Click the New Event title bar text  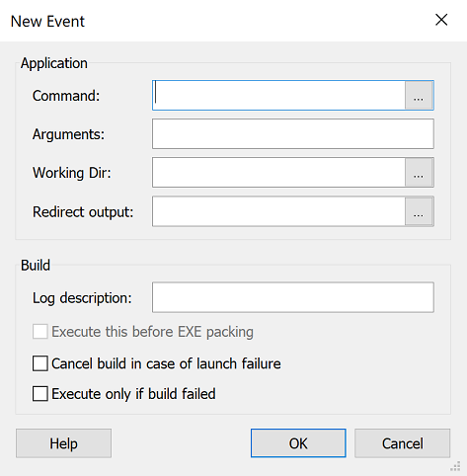coord(47,22)
